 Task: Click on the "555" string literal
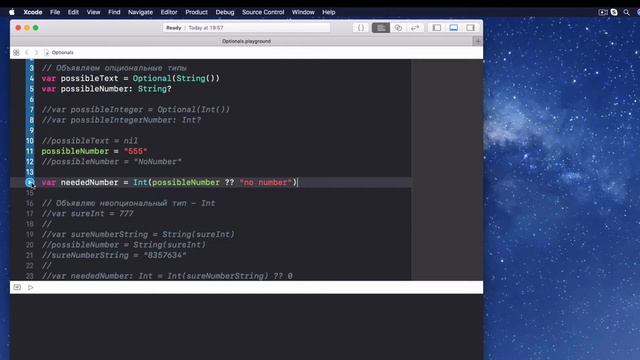point(136,151)
